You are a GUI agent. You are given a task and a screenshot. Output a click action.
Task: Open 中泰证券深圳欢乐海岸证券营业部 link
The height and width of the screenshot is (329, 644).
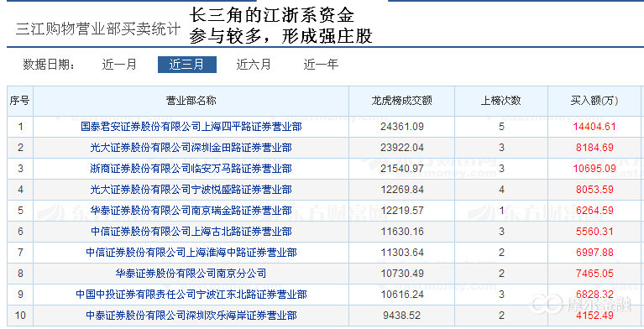[x=191, y=315]
